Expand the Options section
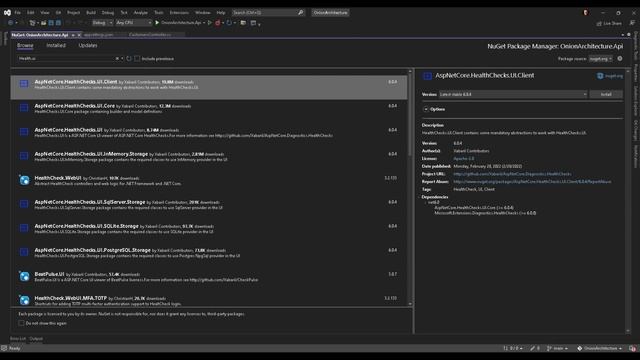Image resolution: width=640 pixels, height=360 pixels. [426, 109]
